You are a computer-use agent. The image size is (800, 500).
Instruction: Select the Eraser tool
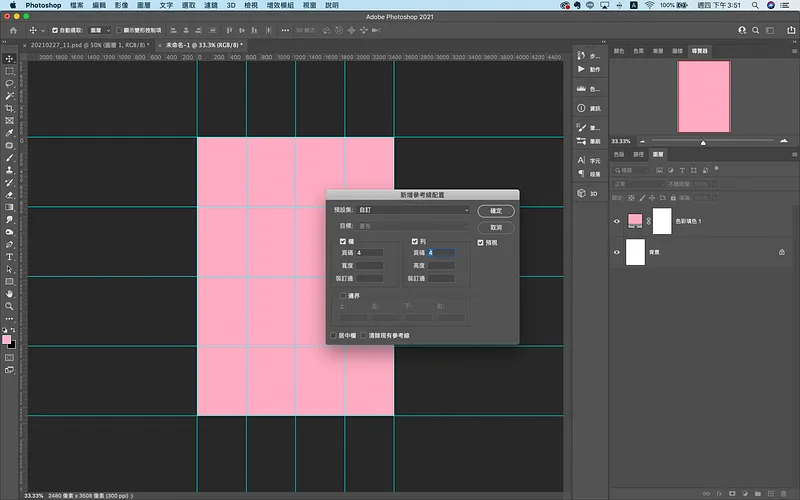coord(9,195)
